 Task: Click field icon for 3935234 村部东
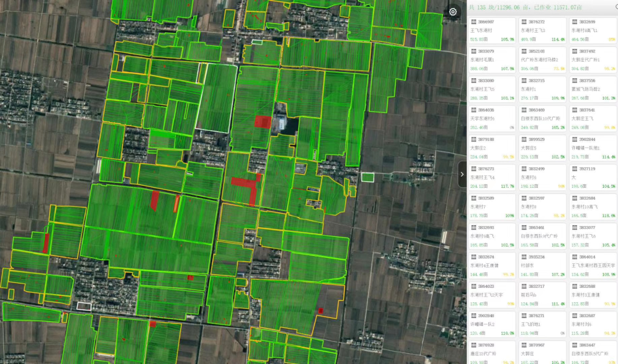[x=524, y=257]
